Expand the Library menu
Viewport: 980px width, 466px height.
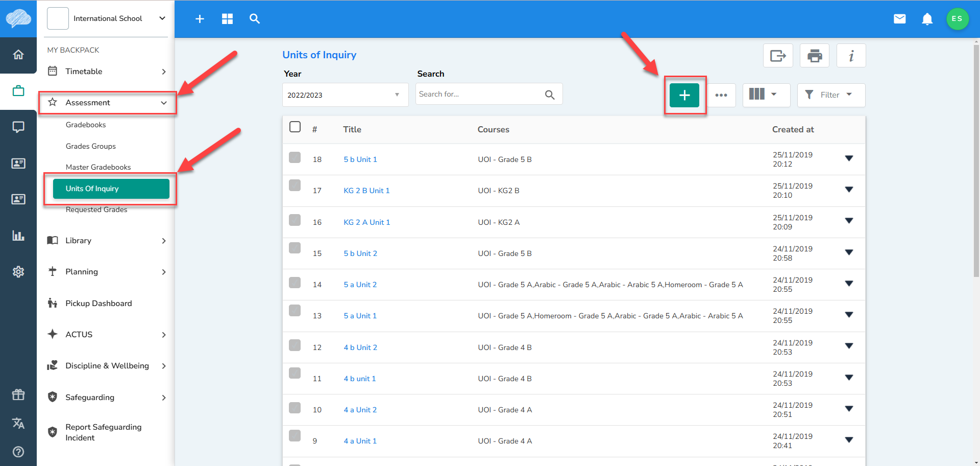point(107,241)
